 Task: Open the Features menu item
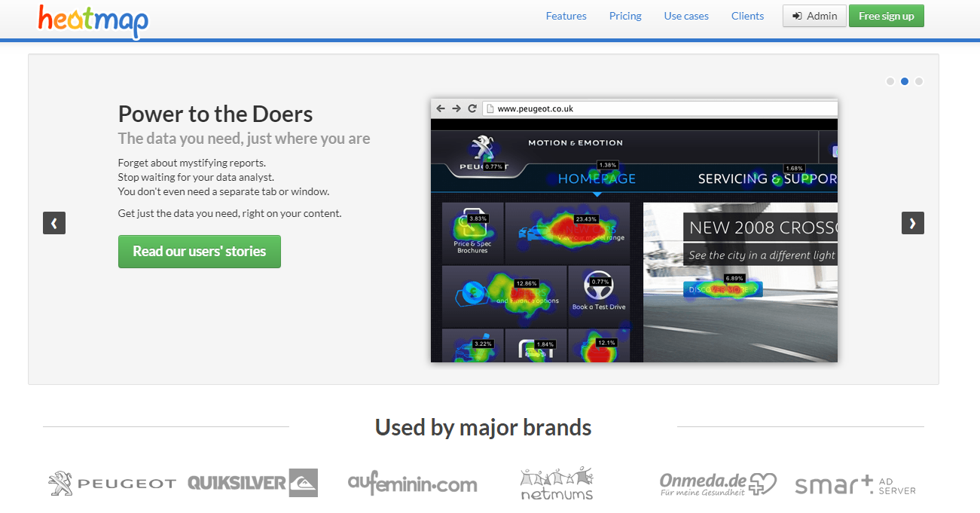click(566, 16)
